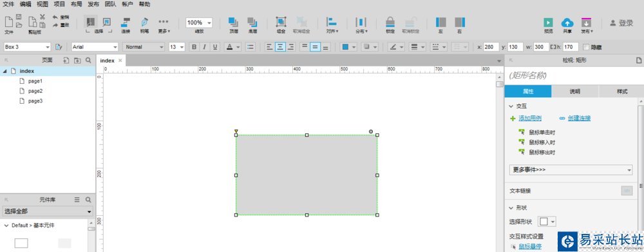Open the Normal font weight dropdown
This screenshot has height=252, width=644.
pyautogui.click(x=161, y=47)
